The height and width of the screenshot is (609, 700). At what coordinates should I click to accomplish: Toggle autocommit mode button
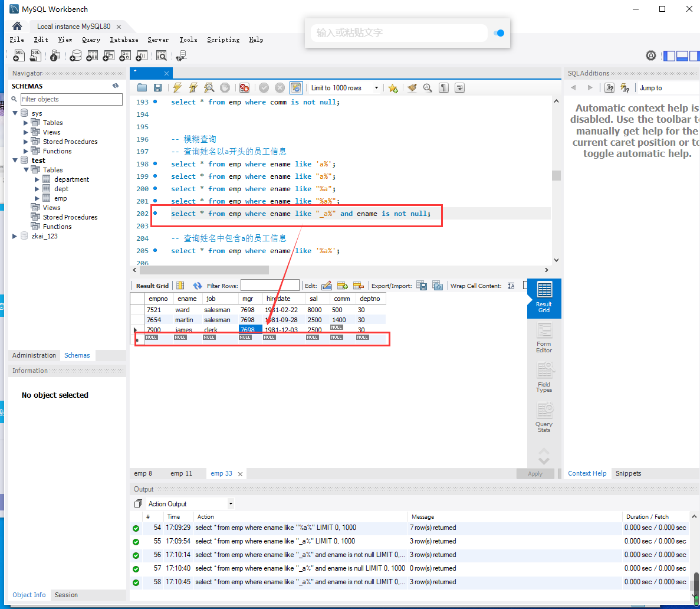[295, 88]
